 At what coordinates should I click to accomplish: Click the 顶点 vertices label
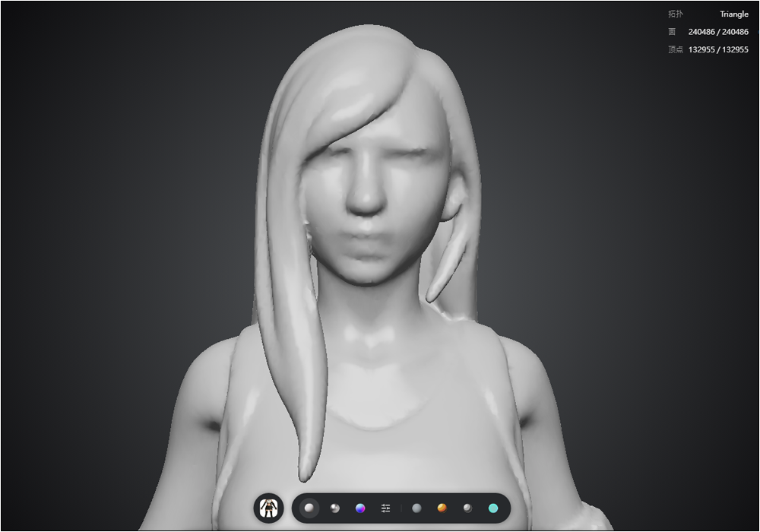pos(675,49)
